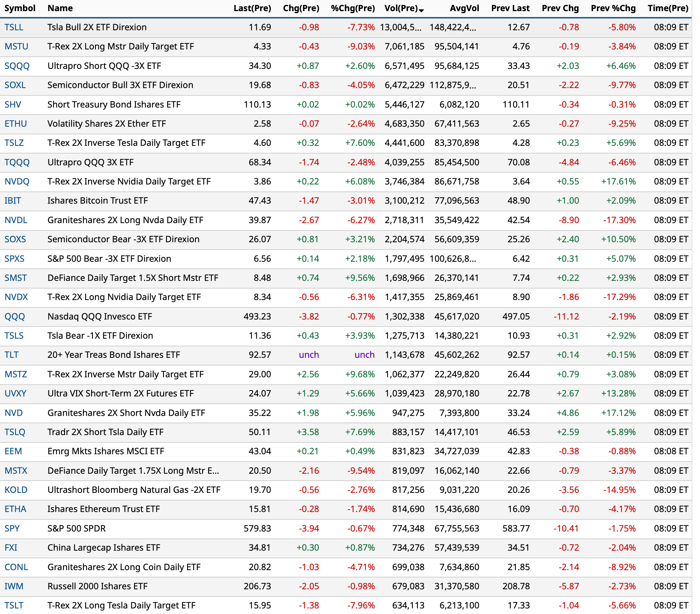Open the KOLD ticker link
Viewport: 700px width, 614px height.
pos(16,490)
